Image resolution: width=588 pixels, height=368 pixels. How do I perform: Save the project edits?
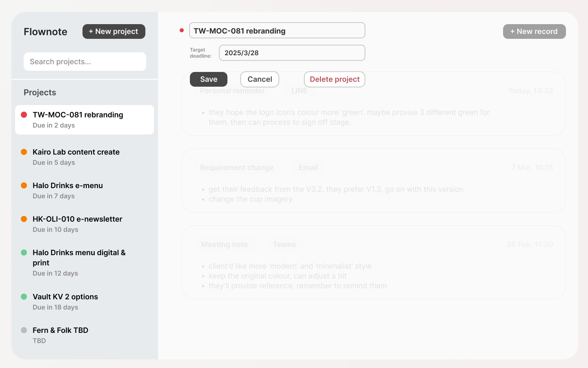(208, 79)
